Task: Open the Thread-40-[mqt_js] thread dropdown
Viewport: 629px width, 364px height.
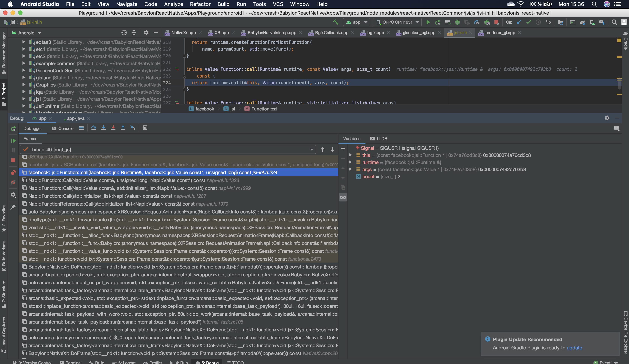Action: pyautogui.click(x=311, y=150)
